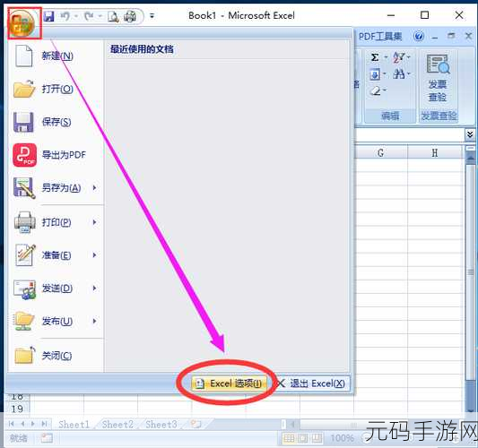Open print preview from quick access toolbar
Viewport: 478px width, 448px height.
(113, 16)
